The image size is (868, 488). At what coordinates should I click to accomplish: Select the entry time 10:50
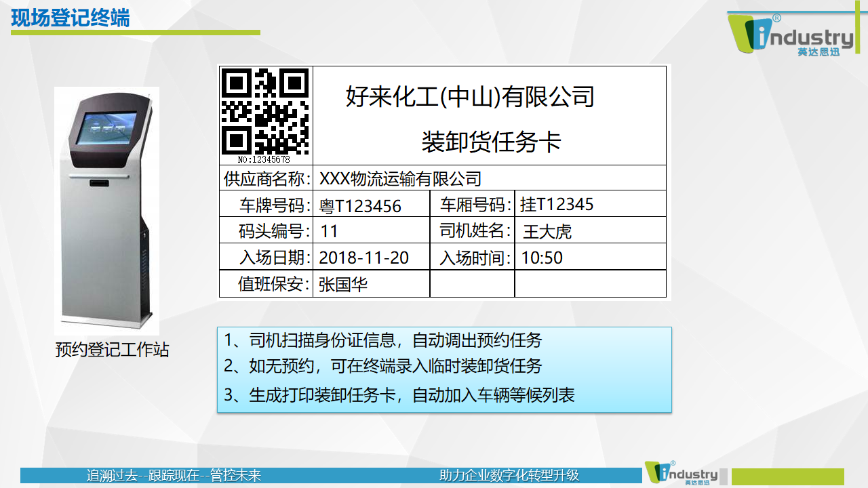point(542,258)
